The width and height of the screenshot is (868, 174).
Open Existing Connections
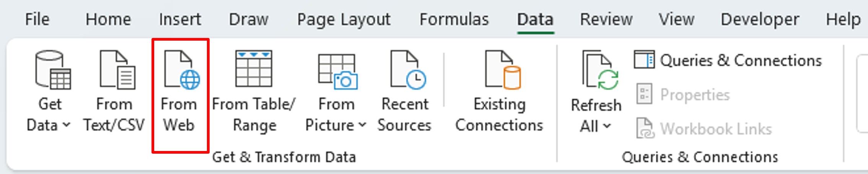[499, 92]
